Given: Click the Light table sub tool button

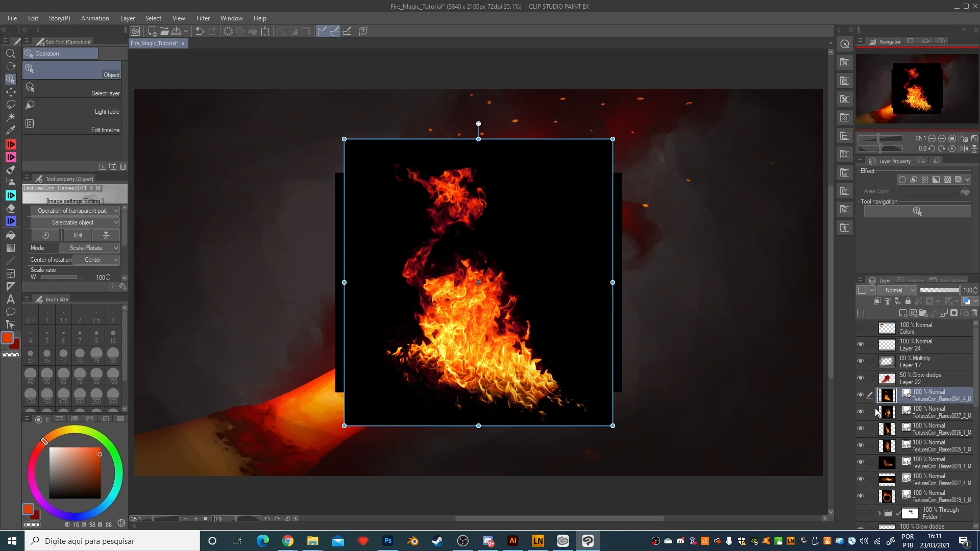Looking at the screenshot, I should 71,107.
